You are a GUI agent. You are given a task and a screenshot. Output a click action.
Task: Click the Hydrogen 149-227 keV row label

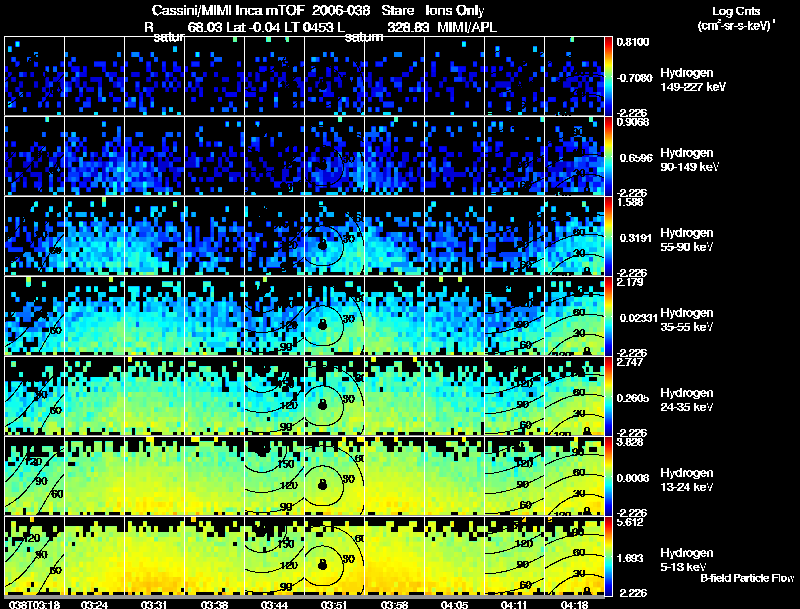[x=692, y=80]
